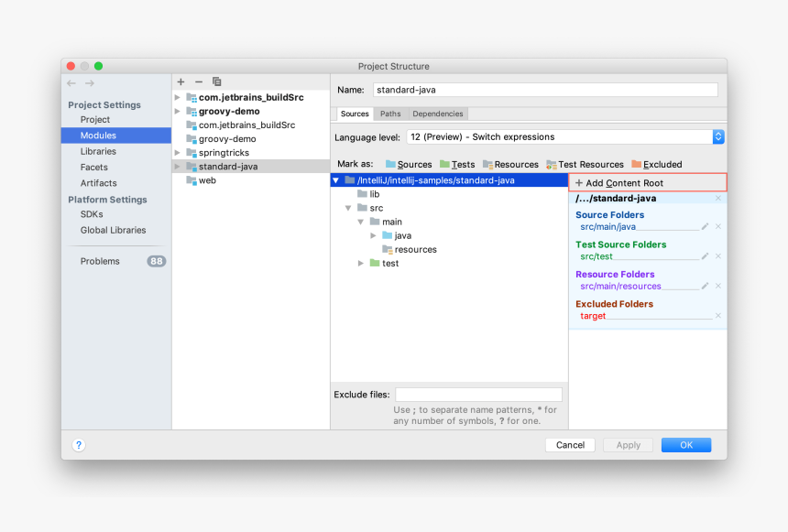
Task: Copy the selected module icon
Action: coord(216,81)
